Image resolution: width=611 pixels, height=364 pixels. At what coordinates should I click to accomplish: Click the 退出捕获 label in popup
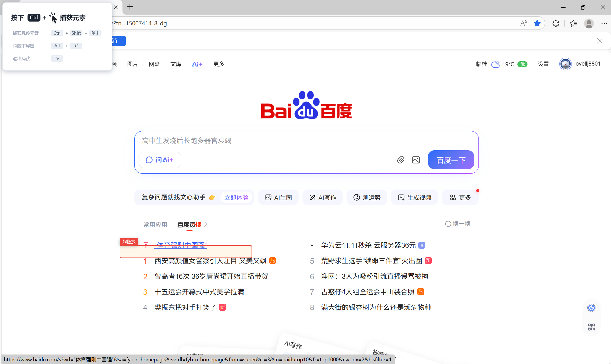click(21, 58)
